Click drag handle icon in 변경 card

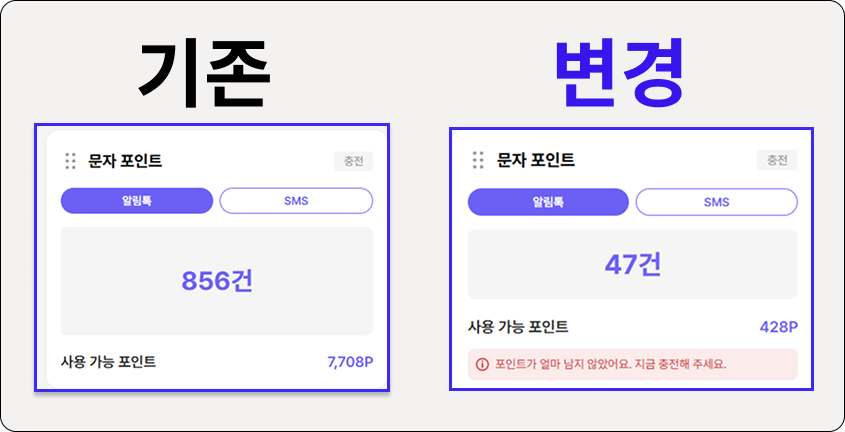[478, 160]
